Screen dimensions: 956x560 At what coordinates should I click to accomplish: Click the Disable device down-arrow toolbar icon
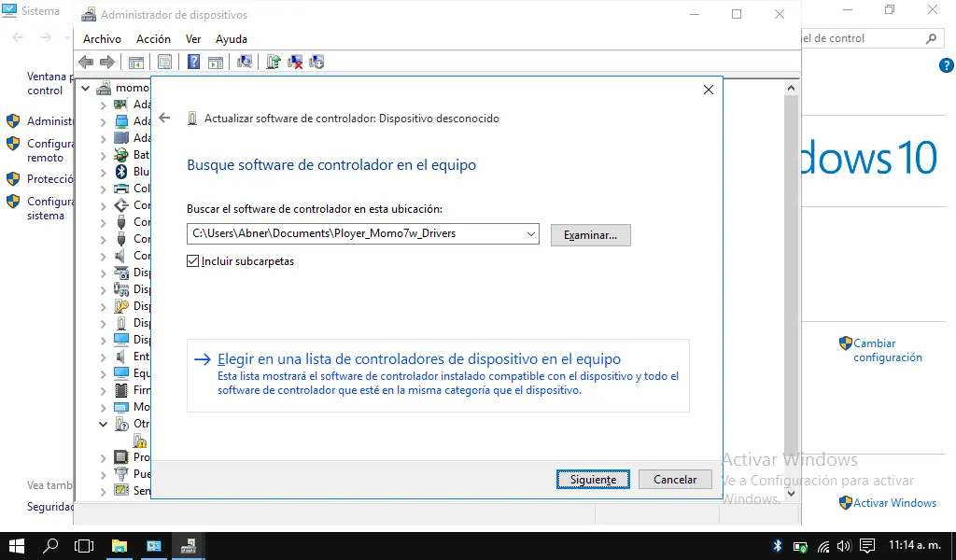pyautogui.click(x=316, y=63)
